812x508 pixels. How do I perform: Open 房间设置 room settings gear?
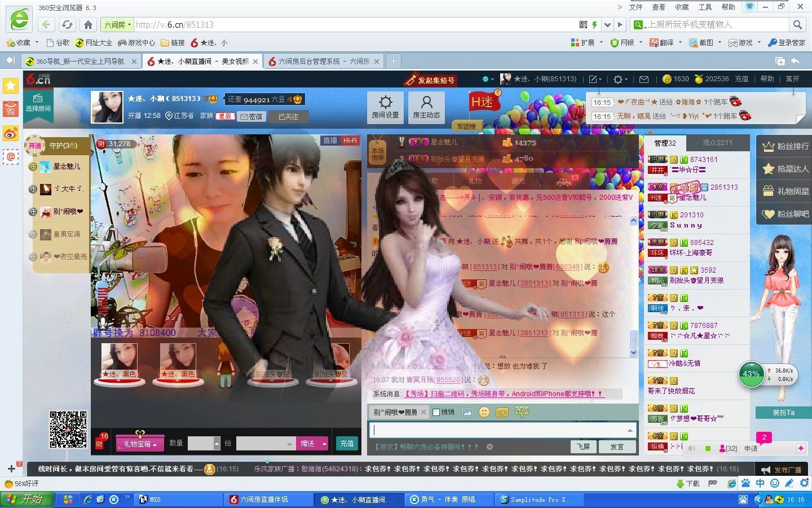[x=385, y=107]
